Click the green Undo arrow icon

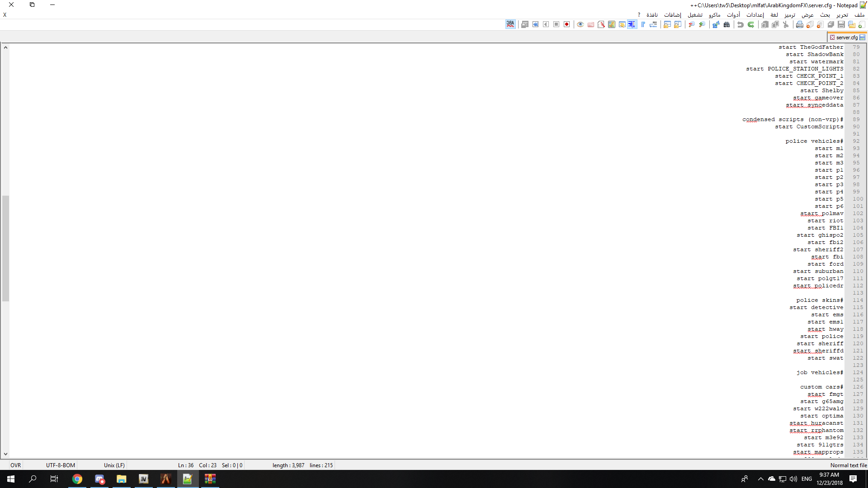(x=751, y=24)
